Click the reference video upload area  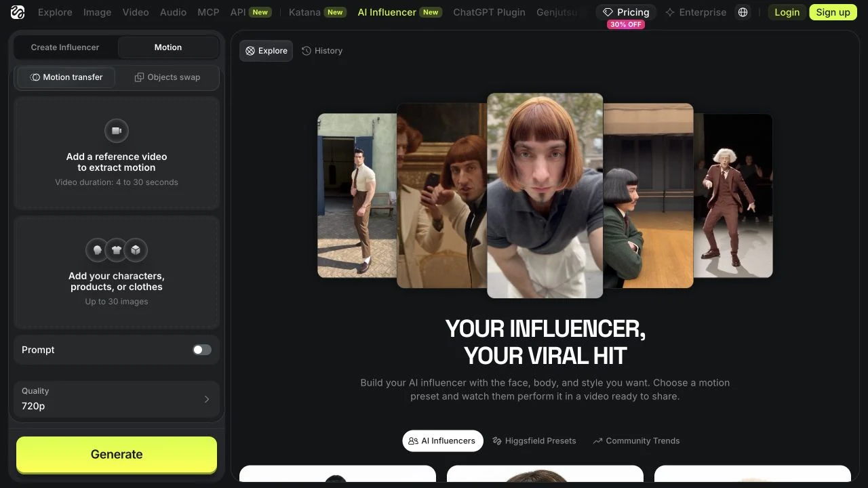(117, 153)
